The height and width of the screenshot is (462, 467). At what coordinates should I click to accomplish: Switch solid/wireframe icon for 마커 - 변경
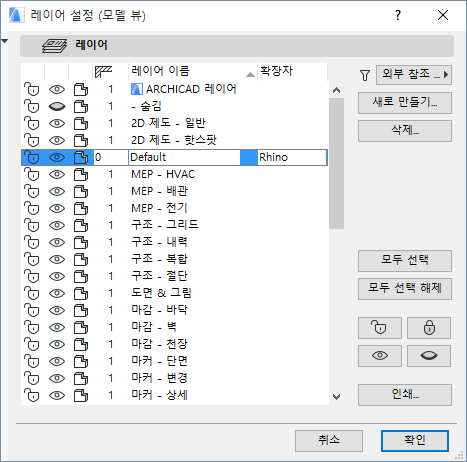coord(81,378)
